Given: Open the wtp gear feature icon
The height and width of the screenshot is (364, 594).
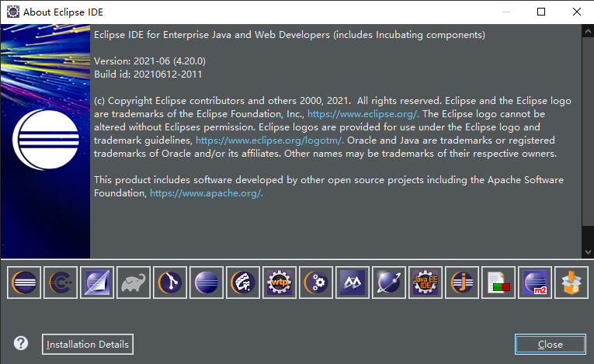Looking at the screenshot, I should pos(280,283).
